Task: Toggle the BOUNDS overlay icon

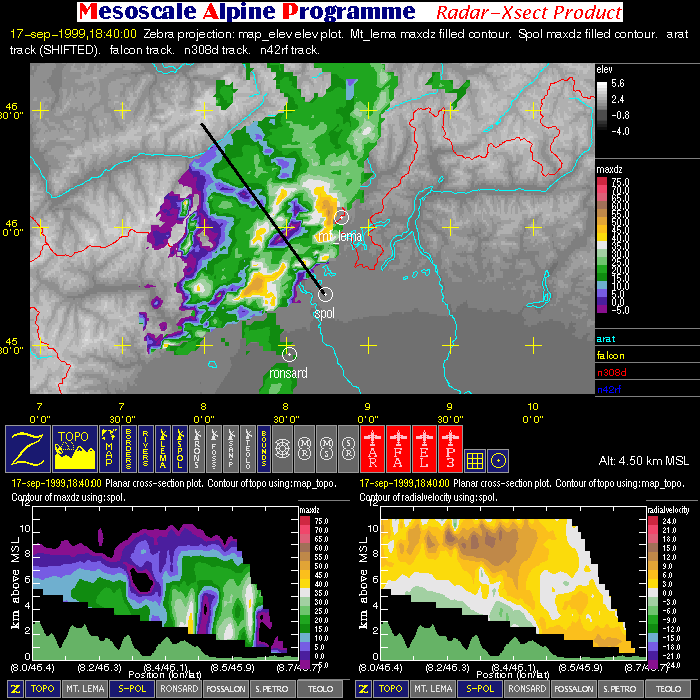Action: click(263, 449)
